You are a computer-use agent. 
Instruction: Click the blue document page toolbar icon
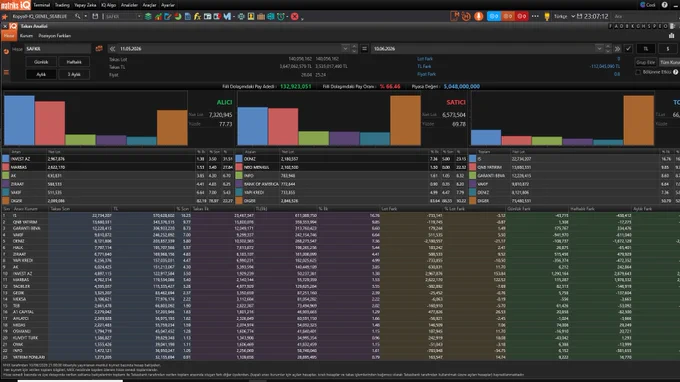pos(187,16)
